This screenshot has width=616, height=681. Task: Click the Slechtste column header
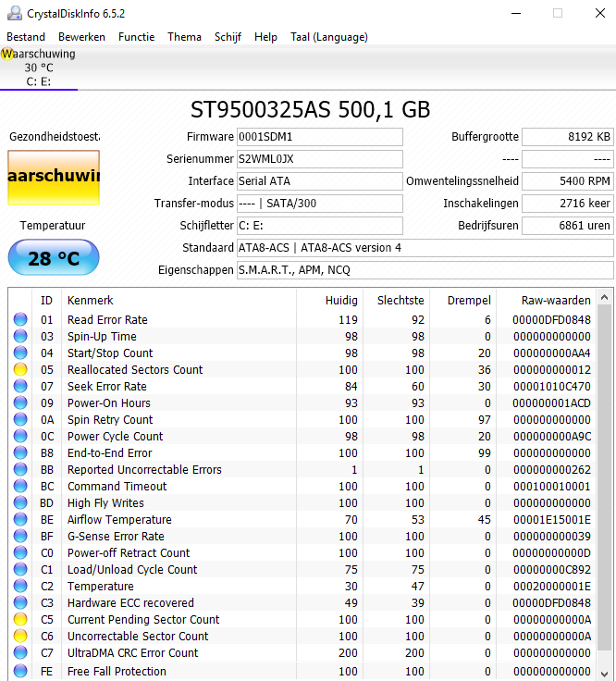(x=397, y=300)
